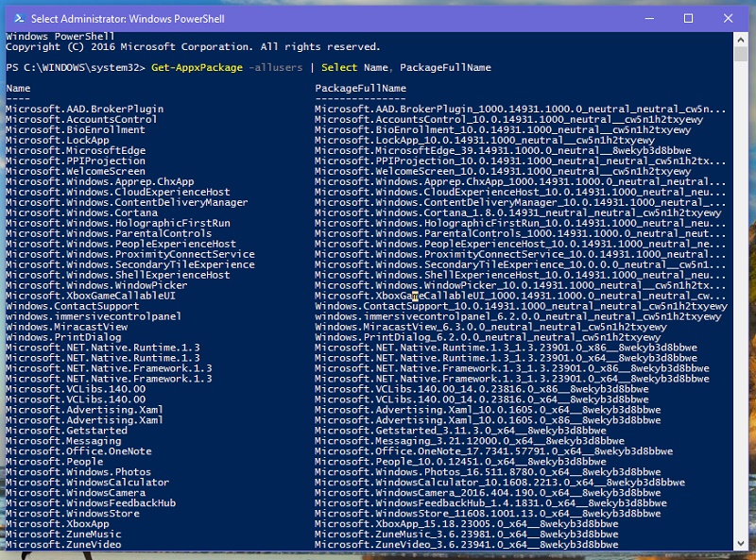The width and height of the screenshot is (756, 560).
Task: Click 'Microsoft.Windows.CloudExperienceHost' in Name column
Action: pyautogui.click(x=117, y=192)
